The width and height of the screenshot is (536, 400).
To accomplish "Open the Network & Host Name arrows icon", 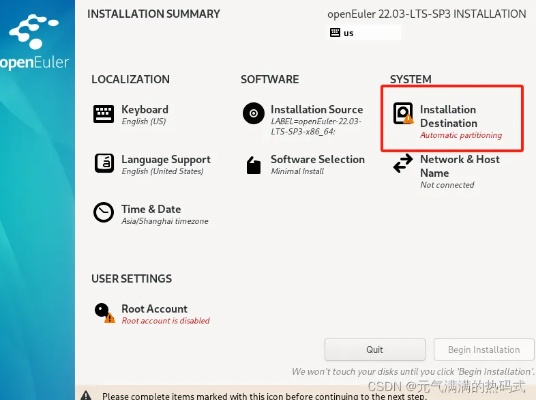I will [403, 163].
